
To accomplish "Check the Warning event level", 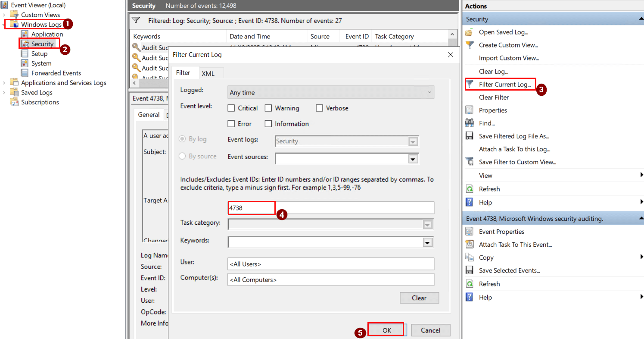I will [x=268, y=108].
